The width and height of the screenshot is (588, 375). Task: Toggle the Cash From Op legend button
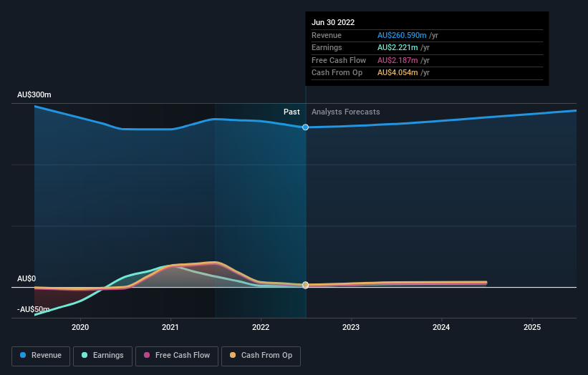pos(261,356)
